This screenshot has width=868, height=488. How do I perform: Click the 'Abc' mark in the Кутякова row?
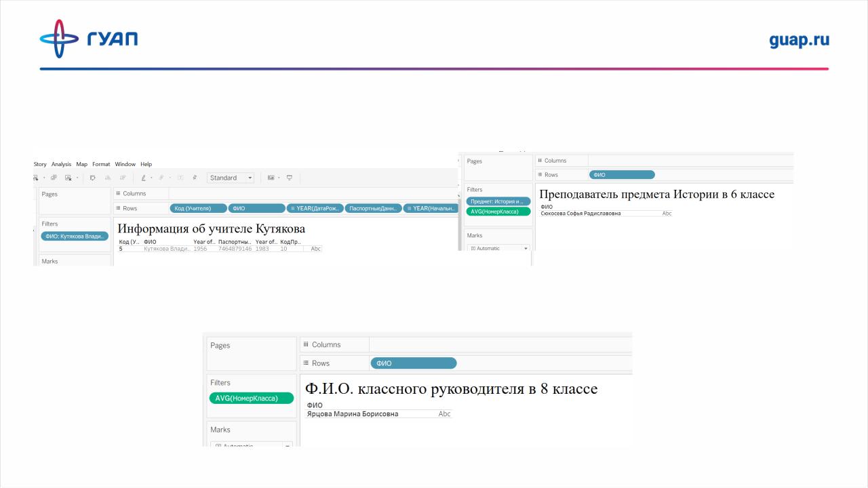315,249
